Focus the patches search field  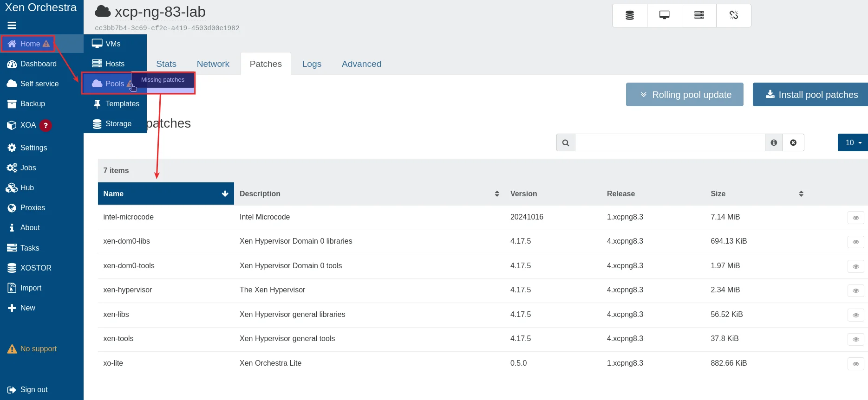[x=670, y=143]
